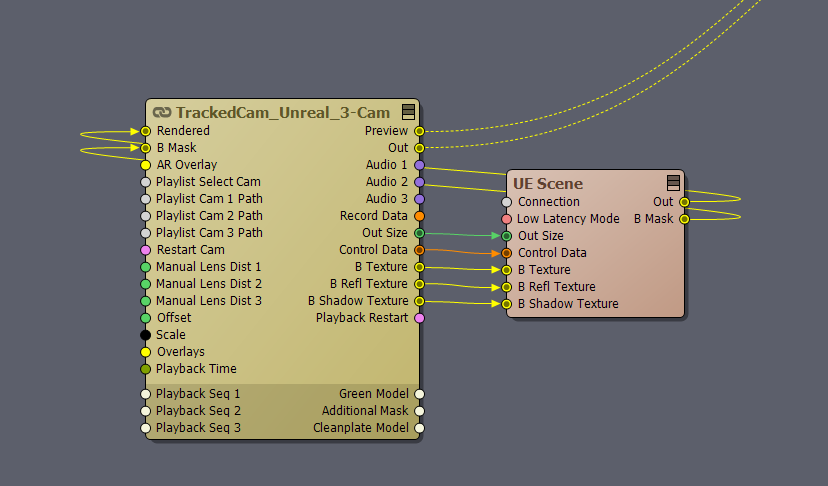Select the Manual Lens Dist 2 pin

point(146,284)
